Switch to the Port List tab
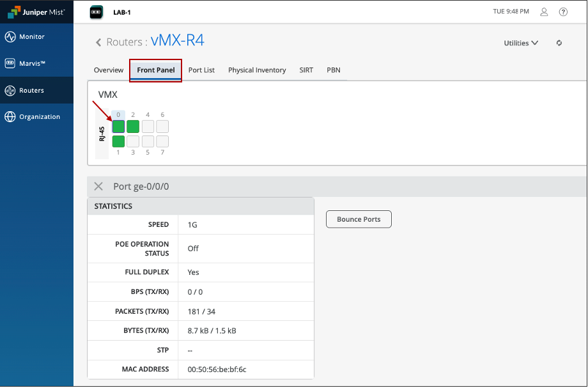 [x=201, y=70]
